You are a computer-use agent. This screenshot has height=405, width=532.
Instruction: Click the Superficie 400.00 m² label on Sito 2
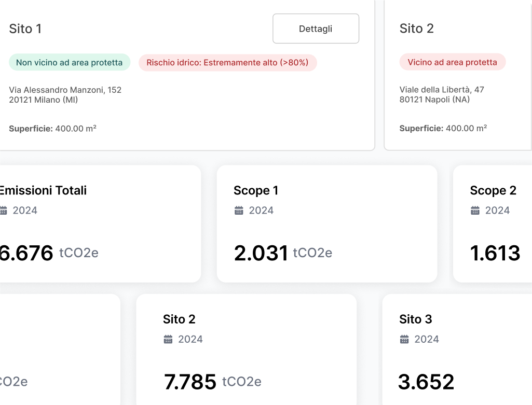point(443,128)
